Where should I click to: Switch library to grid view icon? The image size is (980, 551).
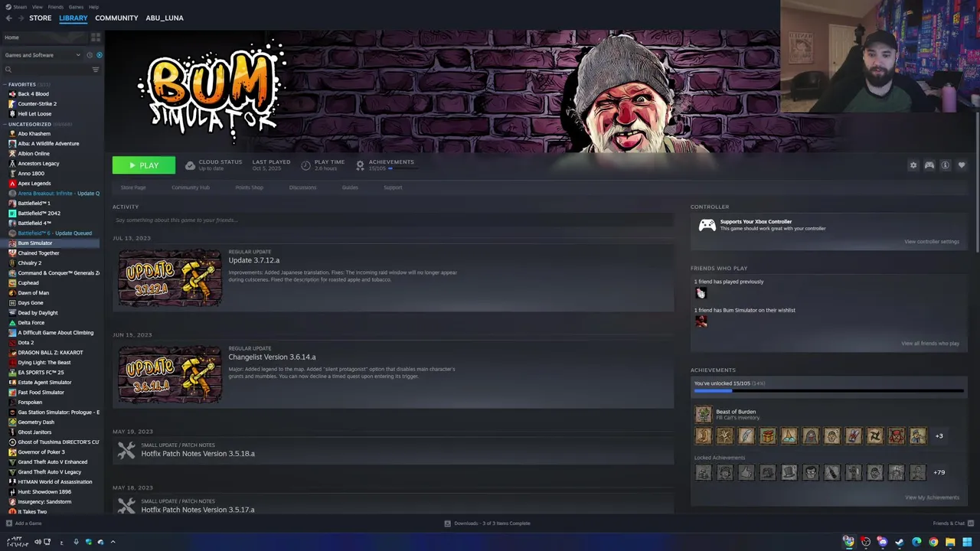pyautogui.click(x=96, y=37)
